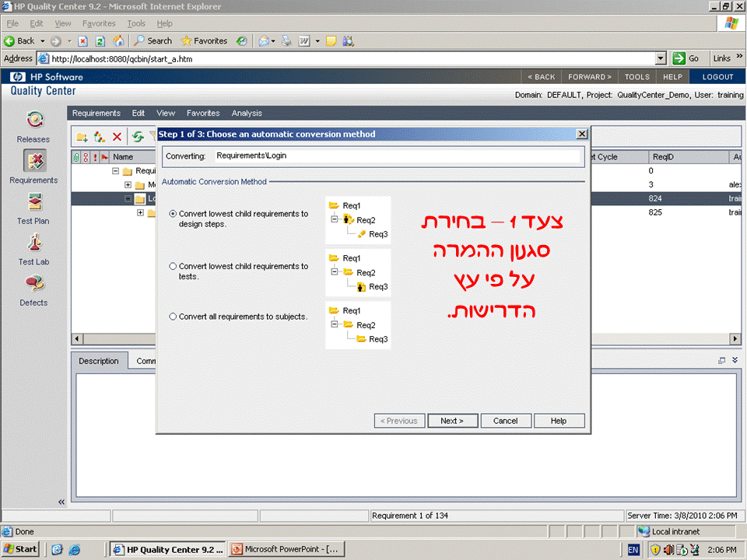Click the expand-description double arrow icon
The width and height of the screenshot is (747, 560).
click(735, 360)
